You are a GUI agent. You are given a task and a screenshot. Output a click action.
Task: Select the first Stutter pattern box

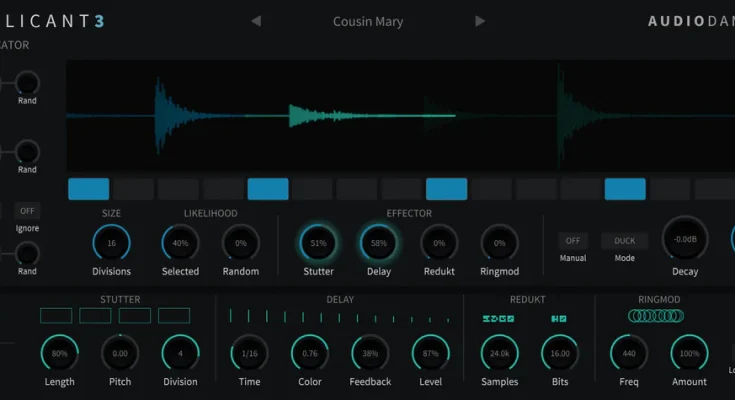pos(56,316)
